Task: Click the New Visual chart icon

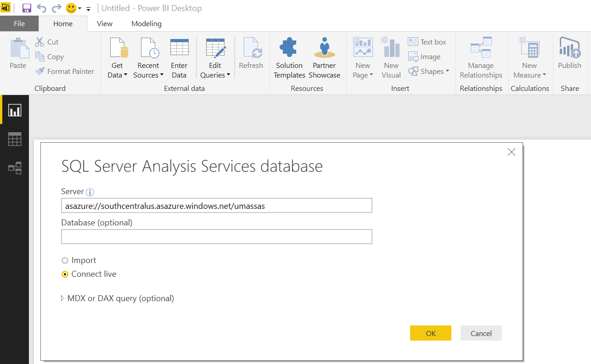Action: click(x=391, y=47)
